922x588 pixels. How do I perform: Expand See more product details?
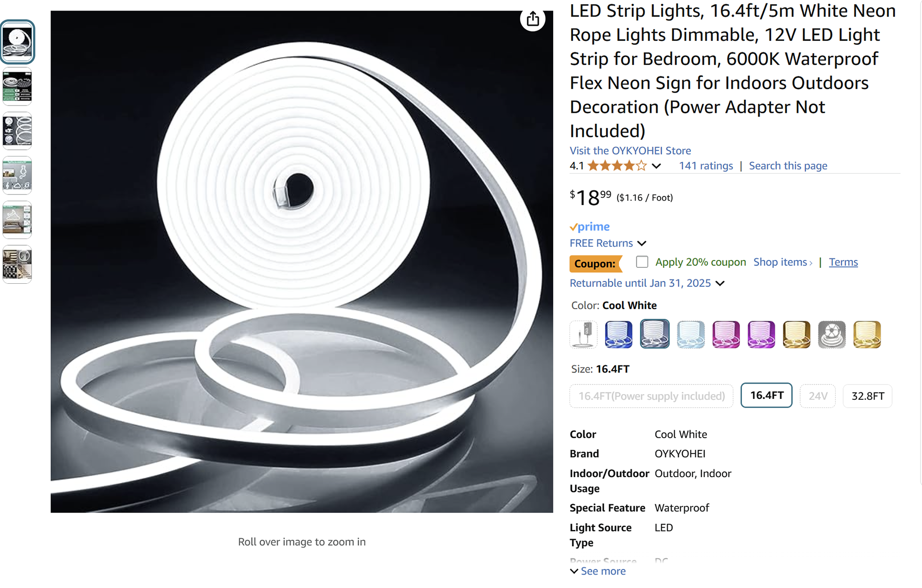[598, 571]
